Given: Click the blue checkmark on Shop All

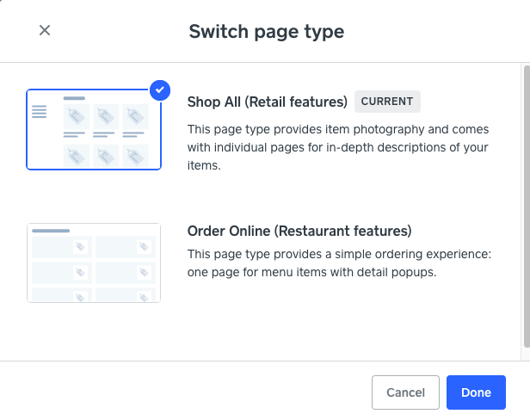Looking at the screenshot, I should point(160,90).
